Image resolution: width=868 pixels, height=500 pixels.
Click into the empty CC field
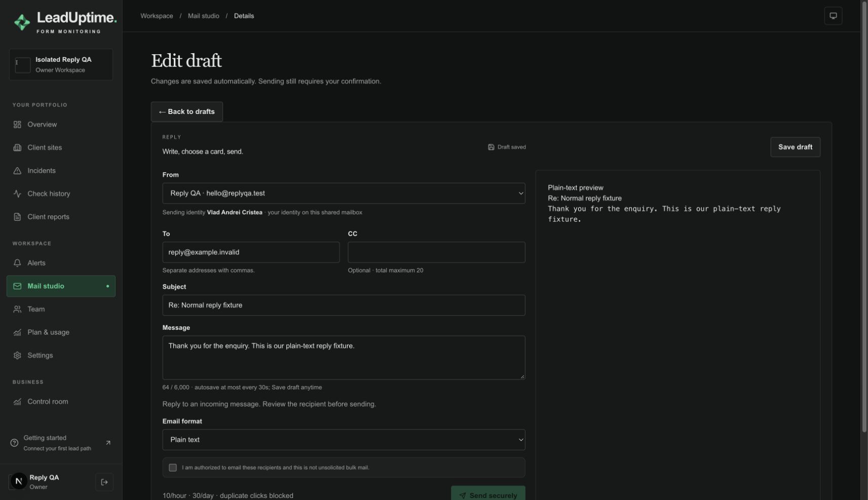pyautogui.click(x=436, y=252)
